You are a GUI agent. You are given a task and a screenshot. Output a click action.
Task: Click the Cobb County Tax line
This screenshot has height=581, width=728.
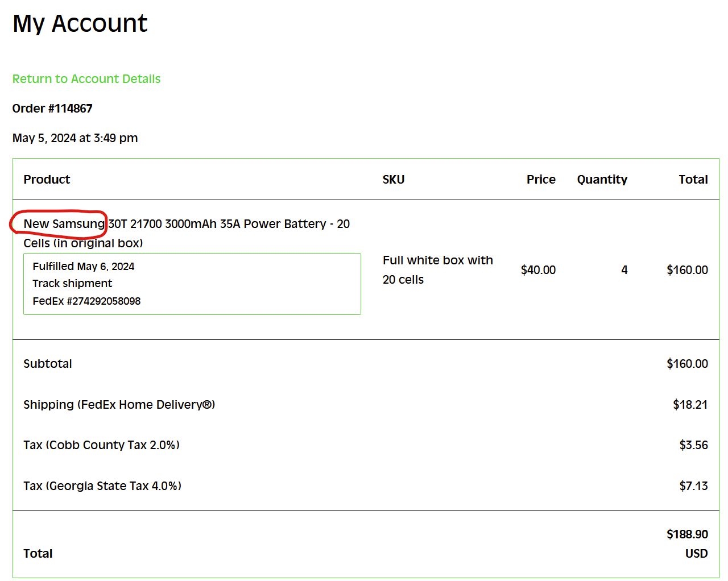tap(101, 445)
